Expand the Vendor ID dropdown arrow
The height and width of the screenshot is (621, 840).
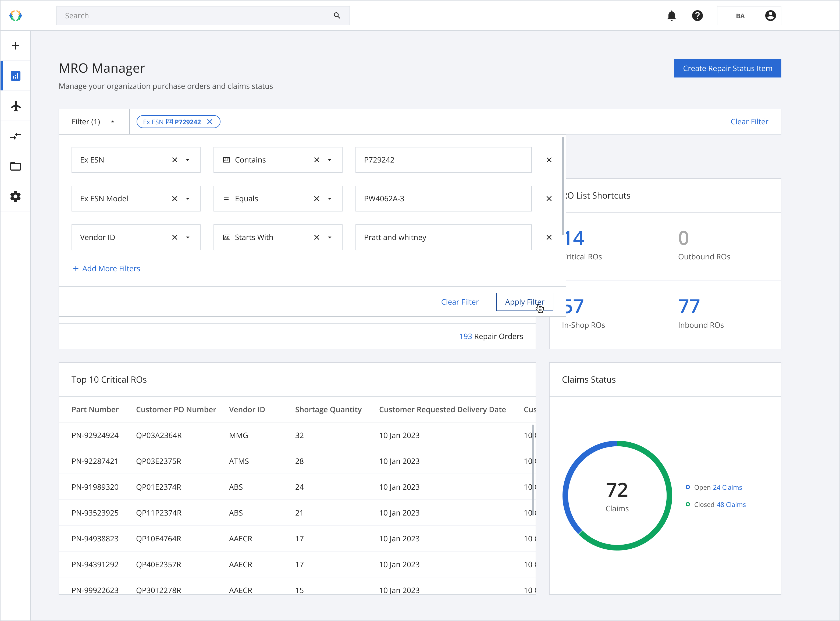coord(188,237)
